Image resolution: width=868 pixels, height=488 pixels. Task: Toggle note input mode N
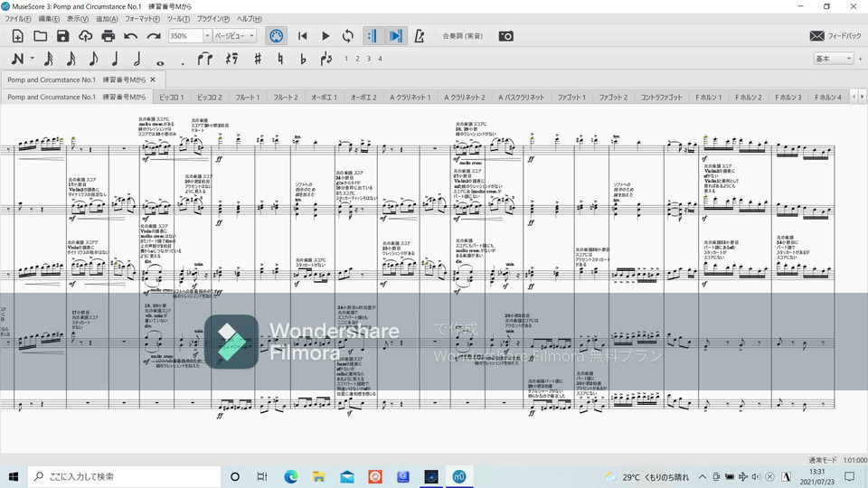[x=18, y=59]
